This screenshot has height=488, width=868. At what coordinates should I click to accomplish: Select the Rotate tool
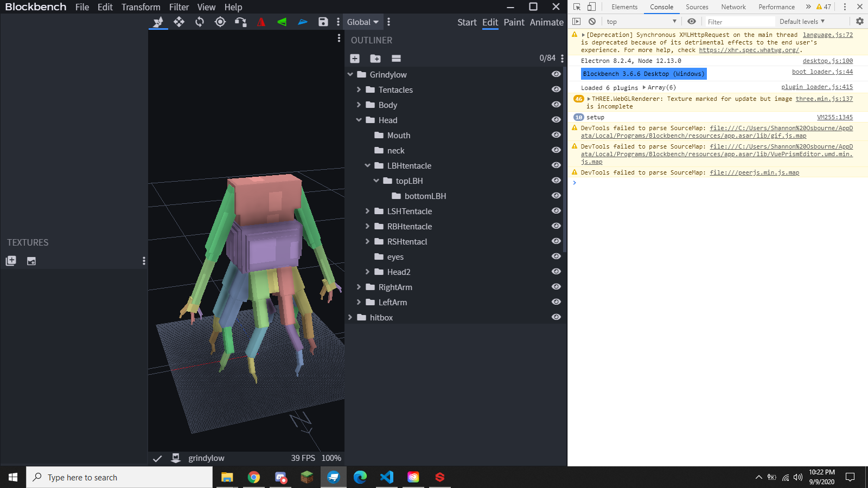199,22
